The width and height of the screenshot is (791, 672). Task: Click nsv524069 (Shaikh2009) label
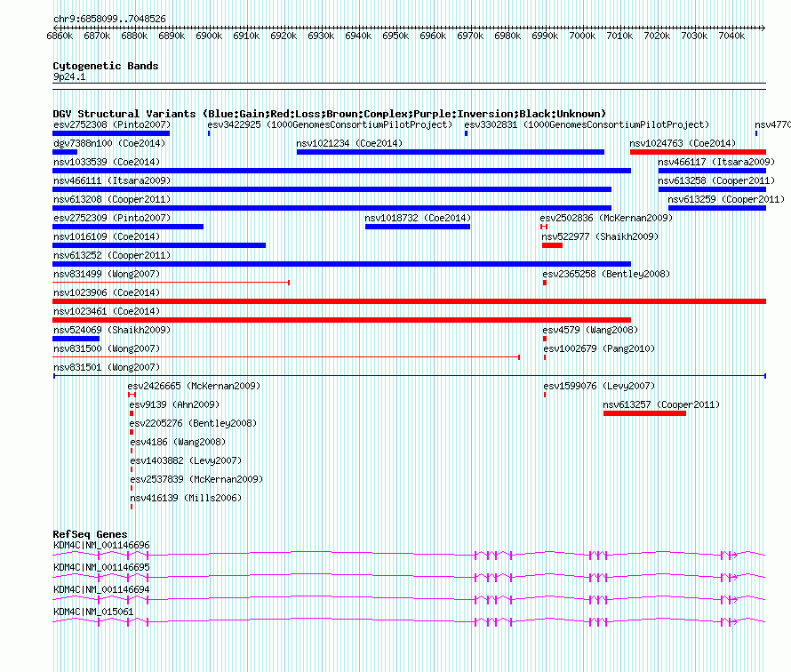tap(112, 330)
